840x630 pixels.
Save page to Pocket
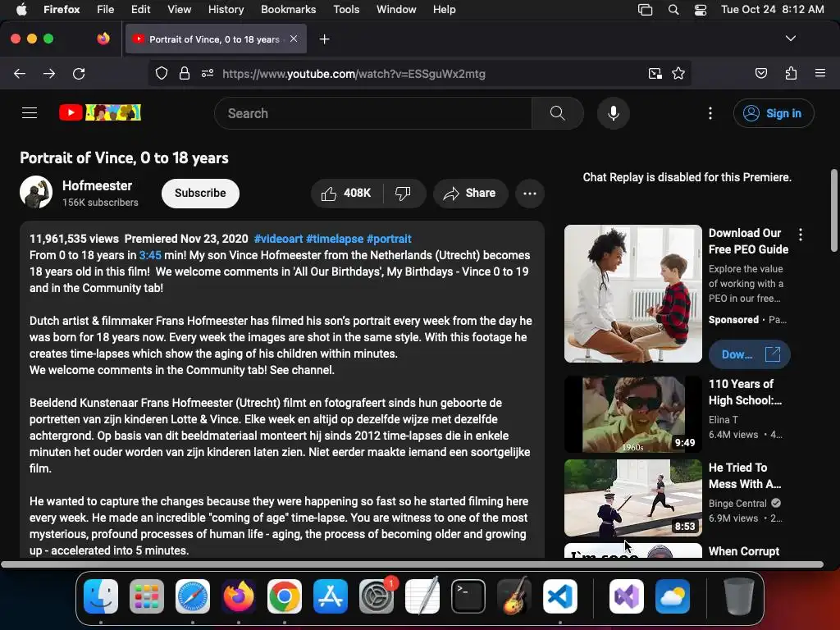(761, 73)
